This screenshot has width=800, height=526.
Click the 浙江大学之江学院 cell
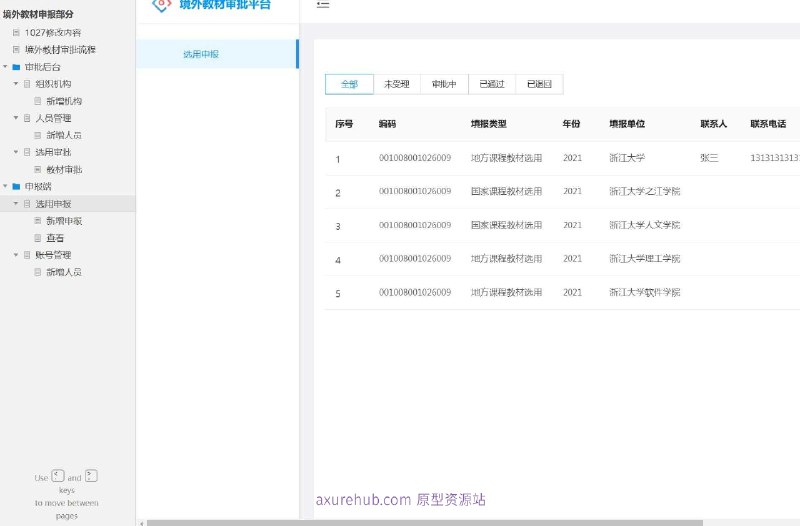click(x=645, y=191)
